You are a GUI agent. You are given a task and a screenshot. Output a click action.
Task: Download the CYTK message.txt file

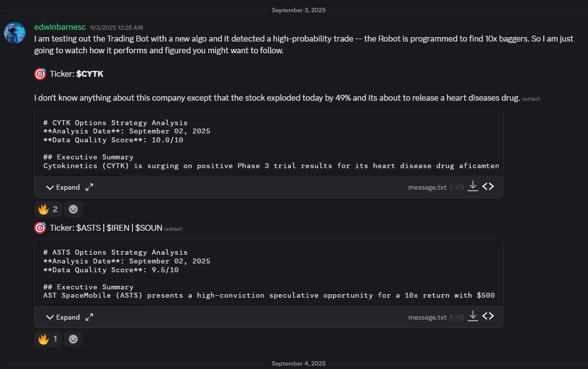point(473,186)
